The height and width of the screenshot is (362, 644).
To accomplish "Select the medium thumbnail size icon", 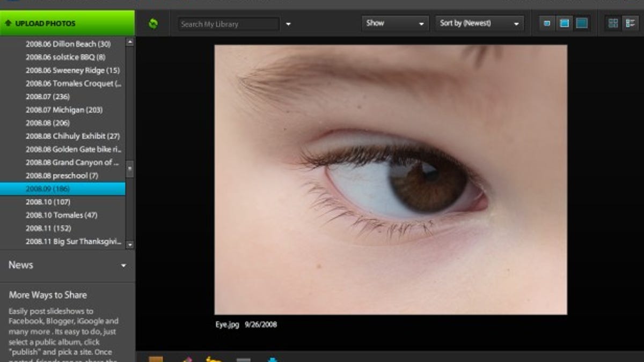I will [x=565, y=23].
